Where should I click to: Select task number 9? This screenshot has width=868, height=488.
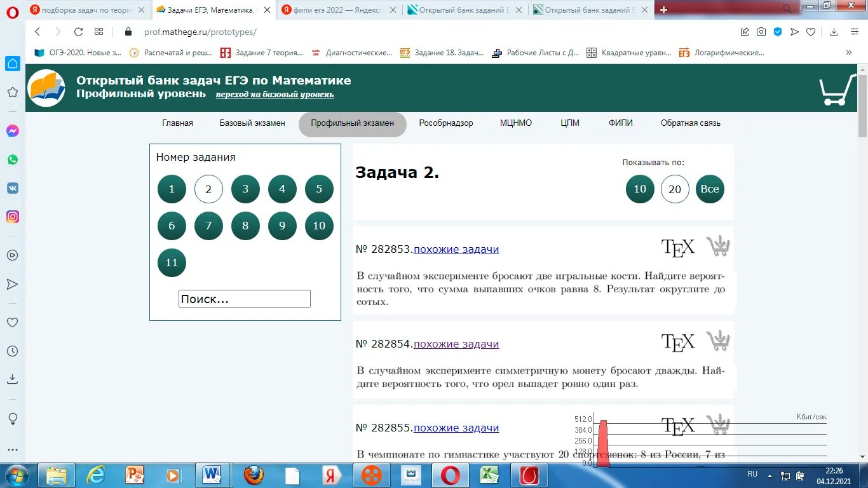(282, 226)
